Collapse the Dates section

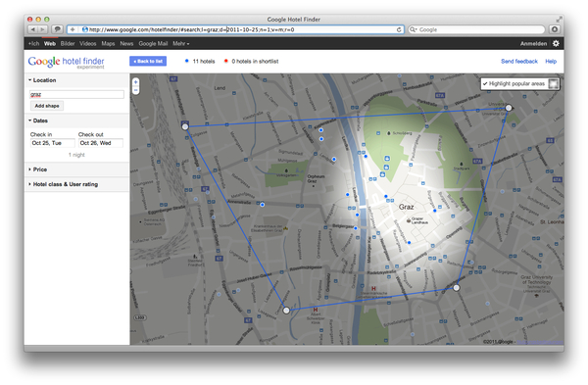pyautogui.click(x=38, y=120)
